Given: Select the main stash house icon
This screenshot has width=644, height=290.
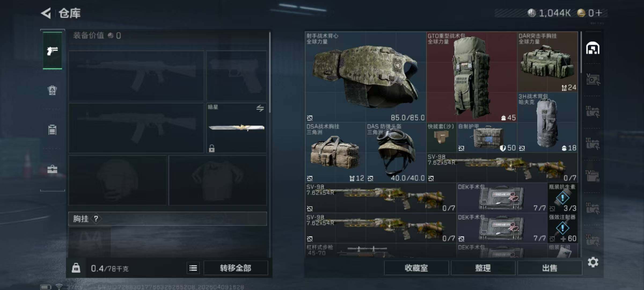Looking at the screenshot, I should (593, 48).
